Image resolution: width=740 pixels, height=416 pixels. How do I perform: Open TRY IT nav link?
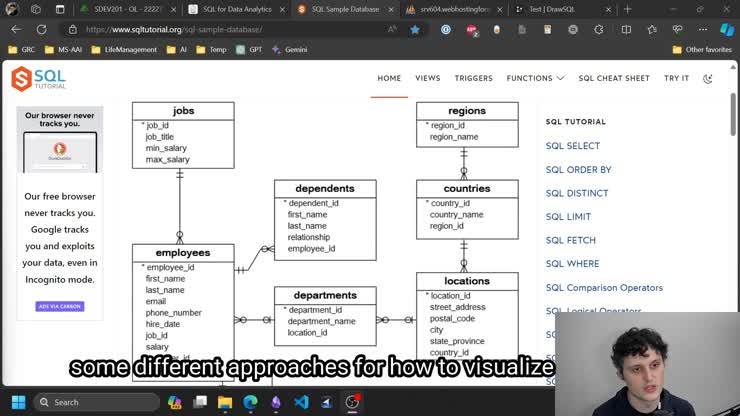point(676,78)
